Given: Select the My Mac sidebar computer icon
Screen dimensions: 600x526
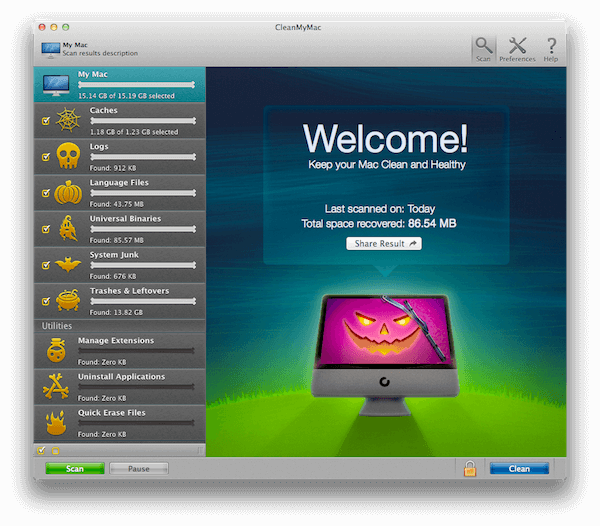Looking at the screenshot, I should tap(56, 85).
